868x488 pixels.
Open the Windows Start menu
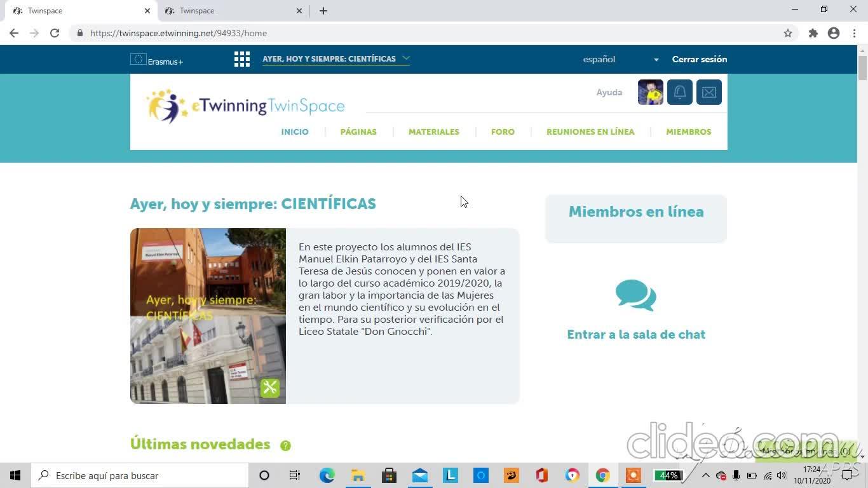coord(15,475)
